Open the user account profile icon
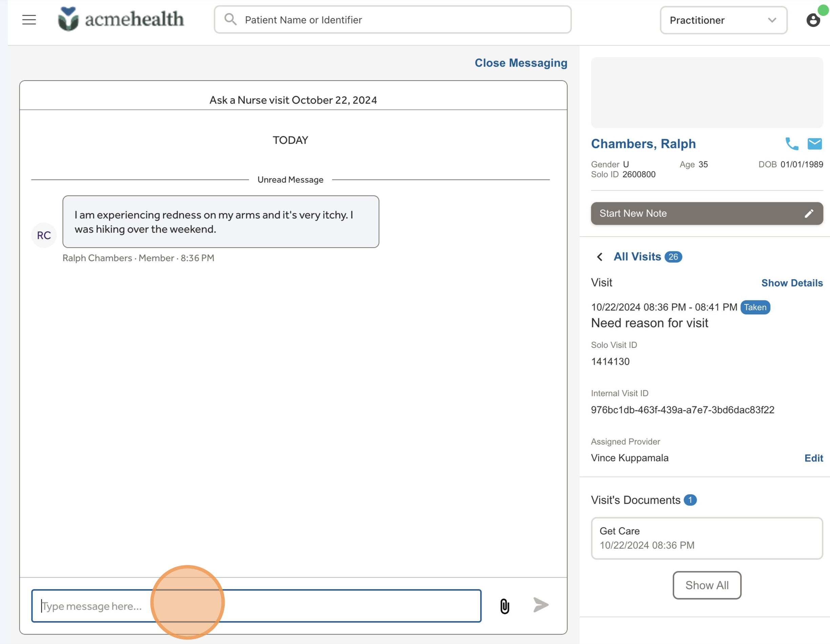The image size is (830, 644). (x=813, y=20)
